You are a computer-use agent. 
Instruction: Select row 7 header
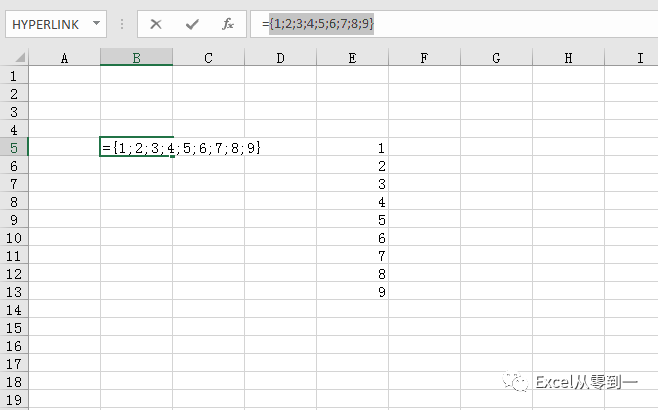14,184
